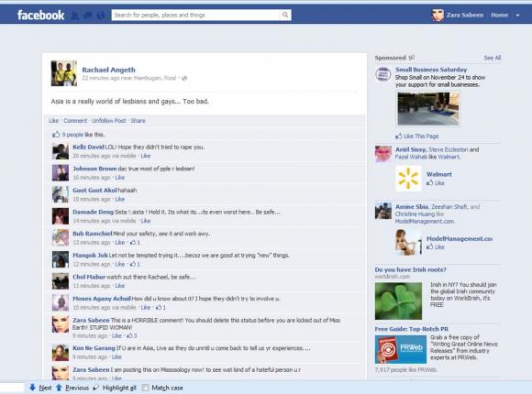Open the notifications globe icon

(x=100, y=16)
